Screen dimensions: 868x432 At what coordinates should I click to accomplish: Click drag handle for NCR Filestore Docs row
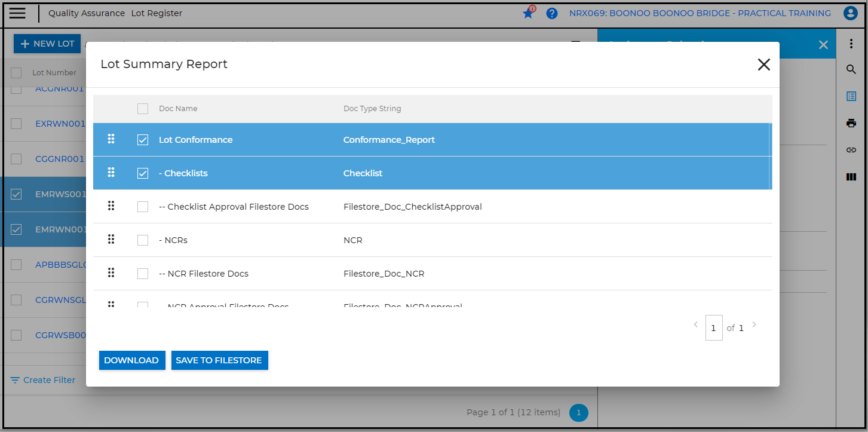point(111,273)
